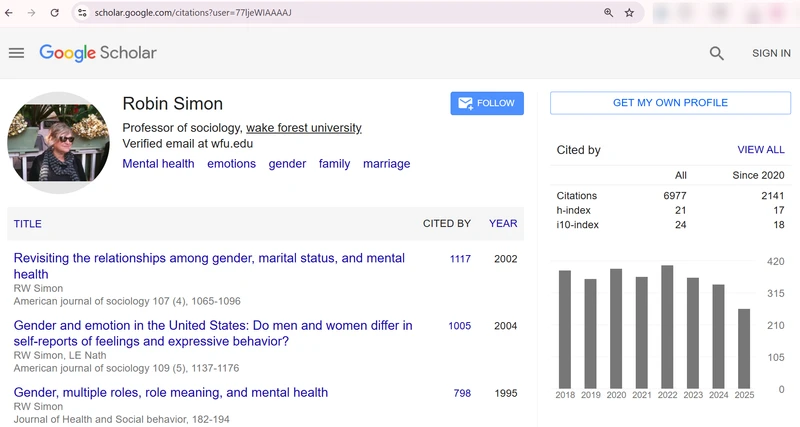This screenshot has height=427, width=800.
Task: Go back with the browser back arrow
Action: click(x=9, y=13)
